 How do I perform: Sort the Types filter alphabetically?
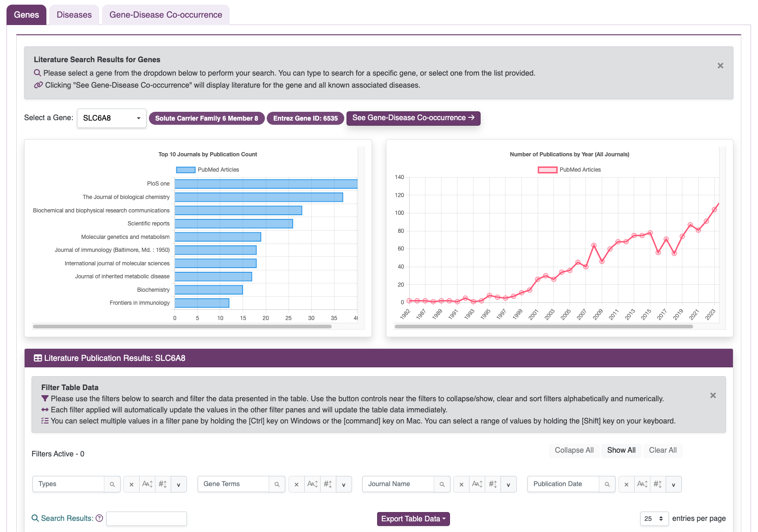[147, 484]
